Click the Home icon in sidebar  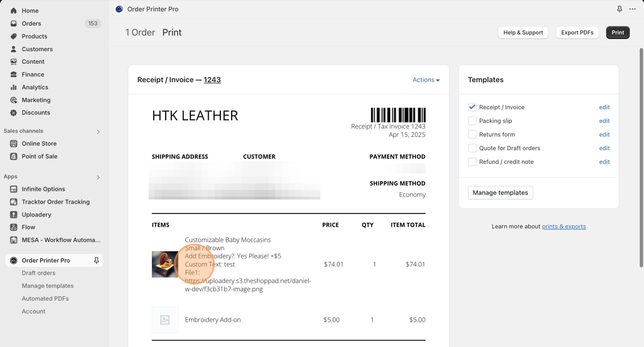click(14, 10)
